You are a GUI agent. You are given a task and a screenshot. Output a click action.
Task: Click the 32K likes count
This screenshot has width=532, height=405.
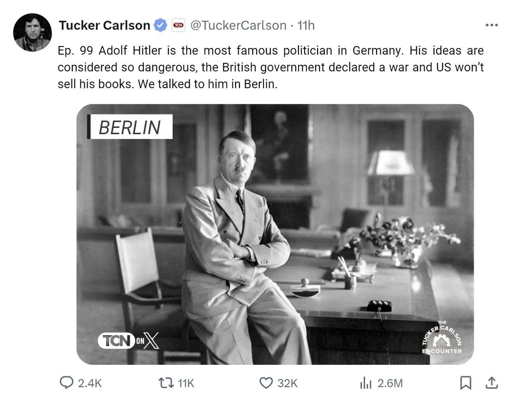(287, 383)
